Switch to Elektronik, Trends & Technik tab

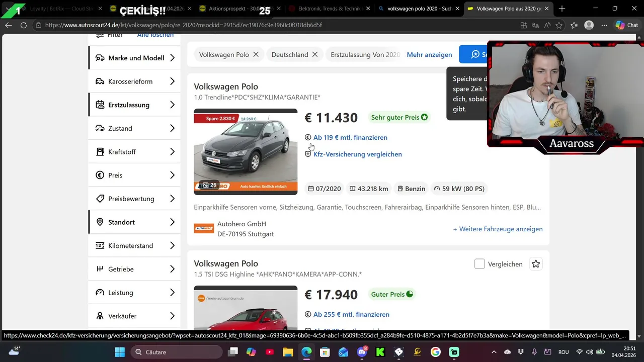click(x=330, y=9)
